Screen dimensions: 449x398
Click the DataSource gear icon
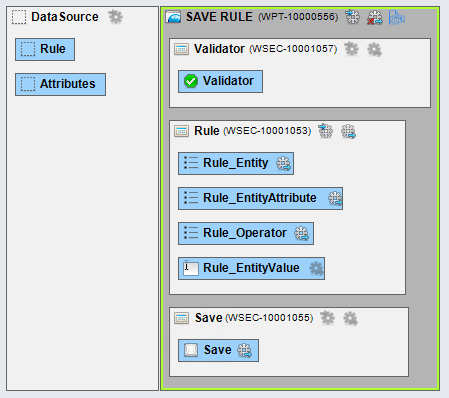coord(115,17)
